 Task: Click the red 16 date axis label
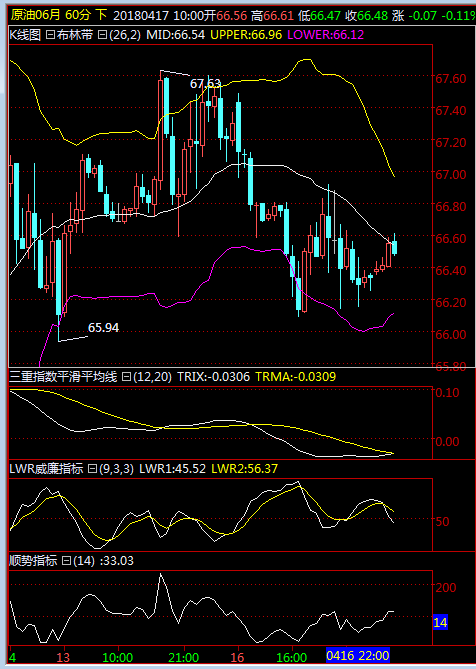(x=237, y=657)
